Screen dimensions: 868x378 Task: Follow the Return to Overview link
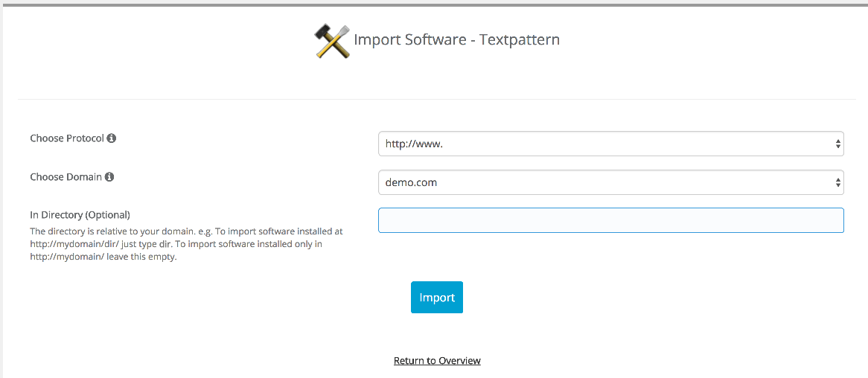(x=437, y=360)
